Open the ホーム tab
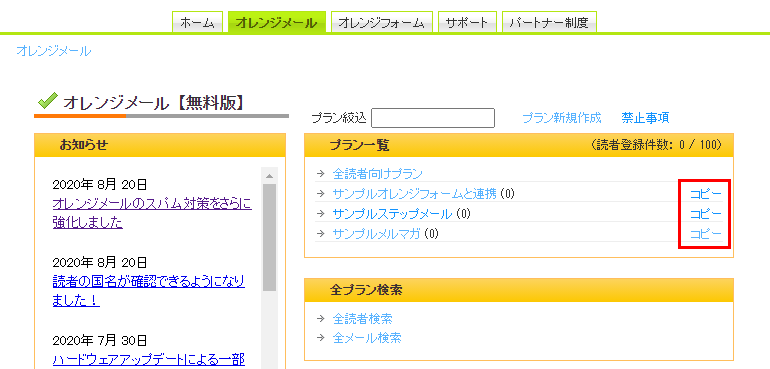Viewport: 770px width, 369px height. 197,22
